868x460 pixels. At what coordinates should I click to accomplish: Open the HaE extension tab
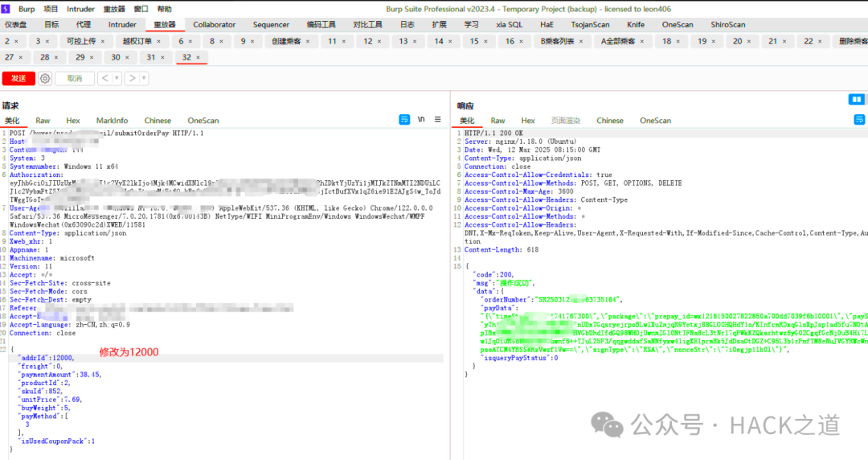[x=547, y=25]
